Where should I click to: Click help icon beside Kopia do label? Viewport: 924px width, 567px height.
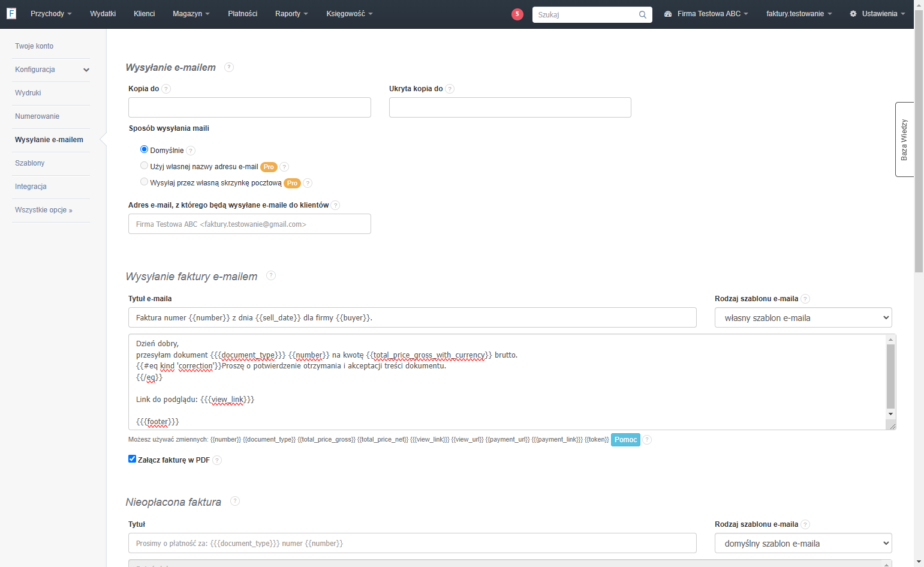(166, 89)
